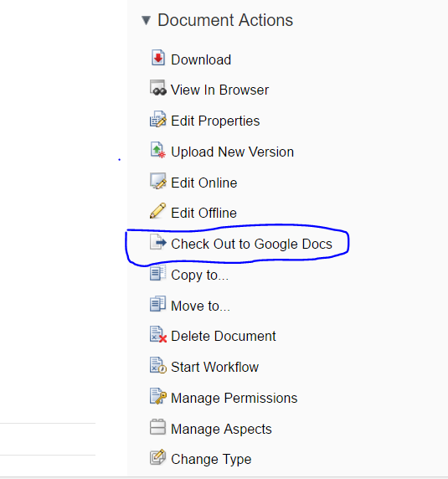Click the Change Type edit icon
The width and height of the screenshot is (448, 479).
coord(158,457)
